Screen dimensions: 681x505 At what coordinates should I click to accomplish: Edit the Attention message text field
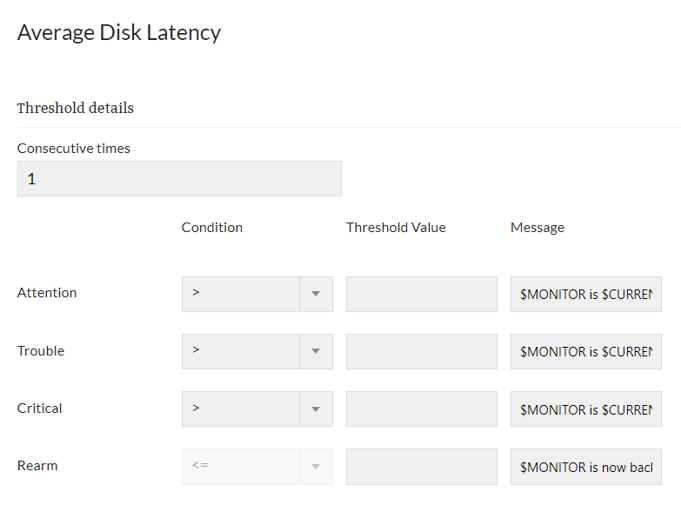[x=586, y=294]
